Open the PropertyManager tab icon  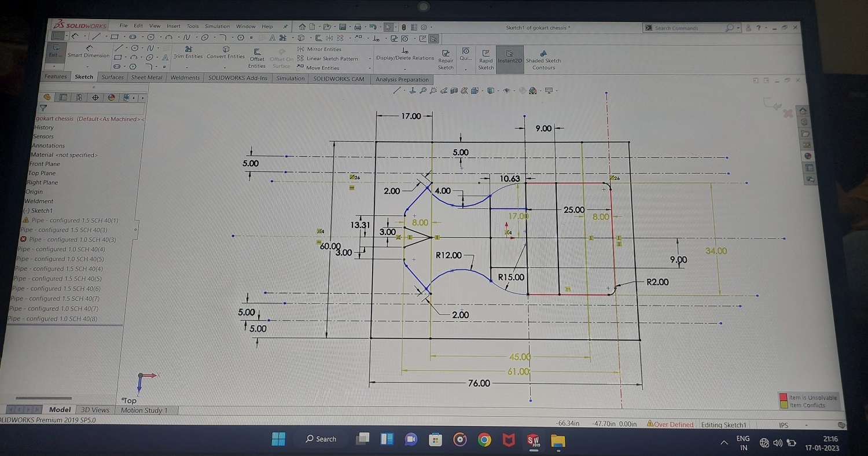[64, 97]
